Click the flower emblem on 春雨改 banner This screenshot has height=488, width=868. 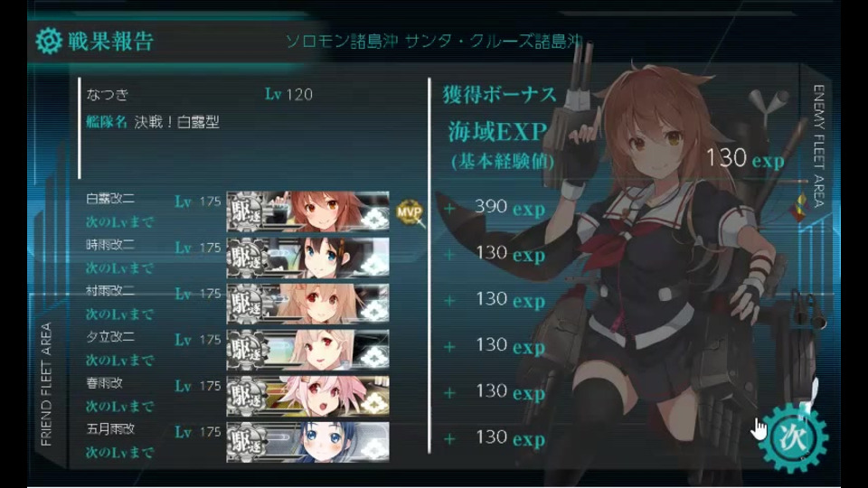point(374,403)
